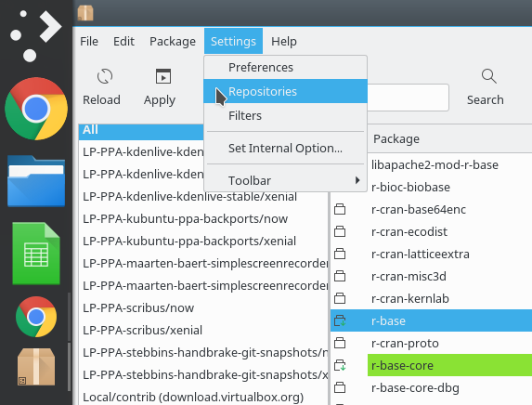Expand the Toolbar submenu arrow
This screenshot has height=405, width=532.
click(357, 180)
